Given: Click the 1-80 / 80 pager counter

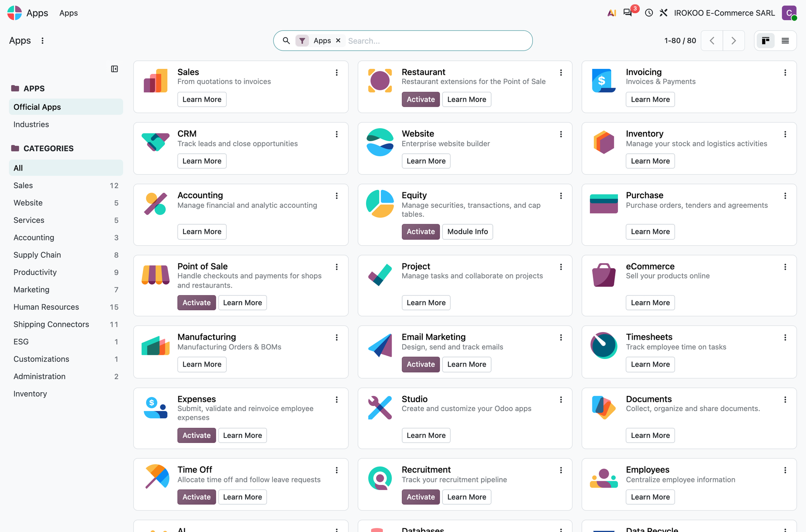Looking at the screenshot, I should (680, 41).
